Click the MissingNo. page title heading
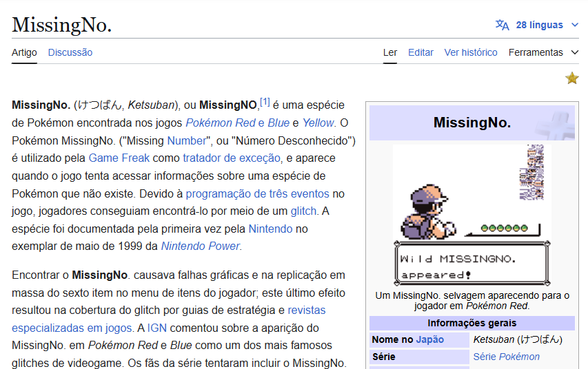The width and height of the screenshot is (588, 369). pyautogui.click(x=62, y=25)
